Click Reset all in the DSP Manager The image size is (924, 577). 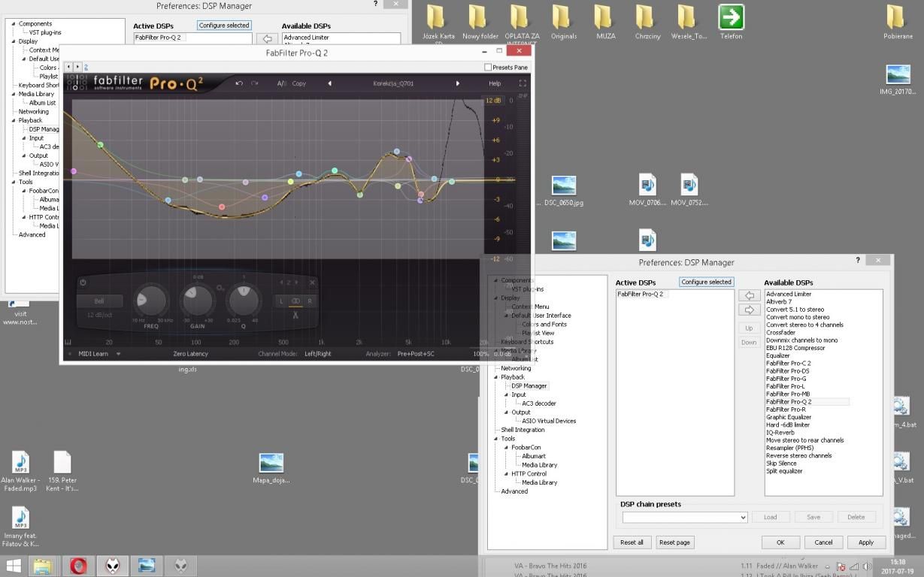[x=632, y=542]
